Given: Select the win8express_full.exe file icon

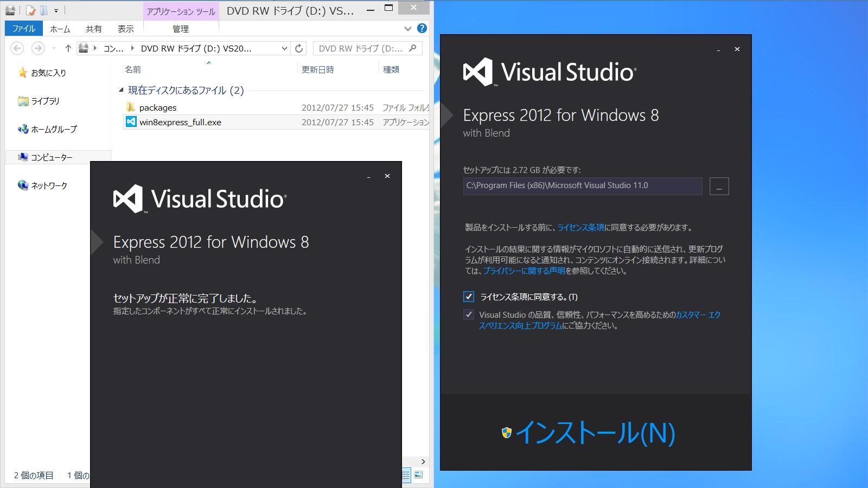Looking at the screenshot, I should [131, 122].
